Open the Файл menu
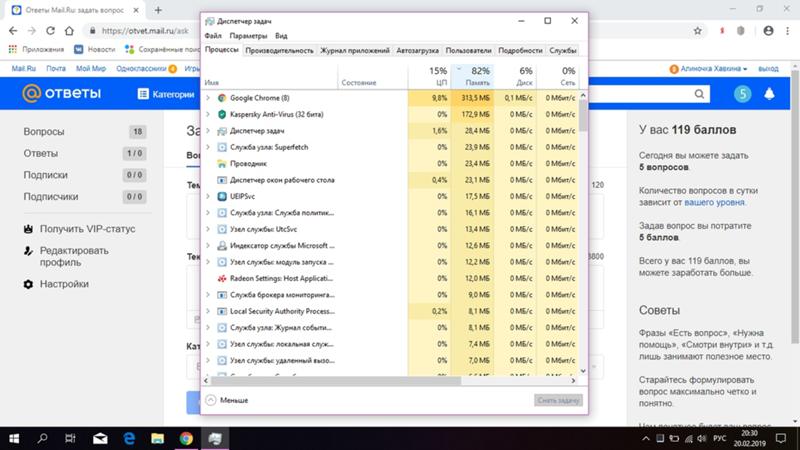Image resolution: width=800 pixels, height=450 pixels. (213, 36)
